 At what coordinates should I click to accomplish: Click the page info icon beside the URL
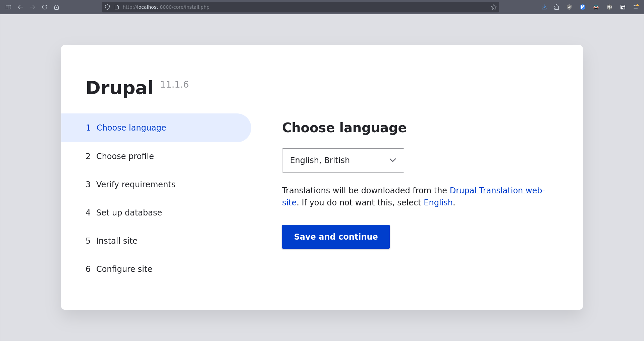pyautogui.click(x=117, y=7)
